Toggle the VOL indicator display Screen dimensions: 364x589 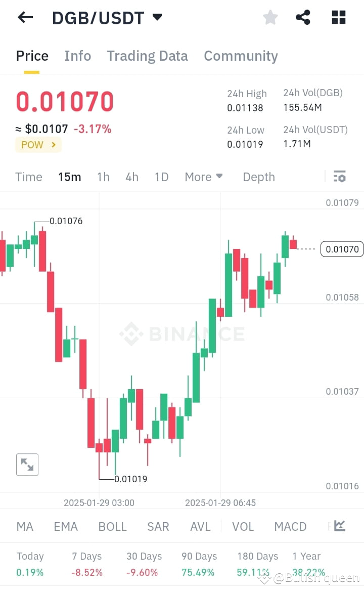243,526
